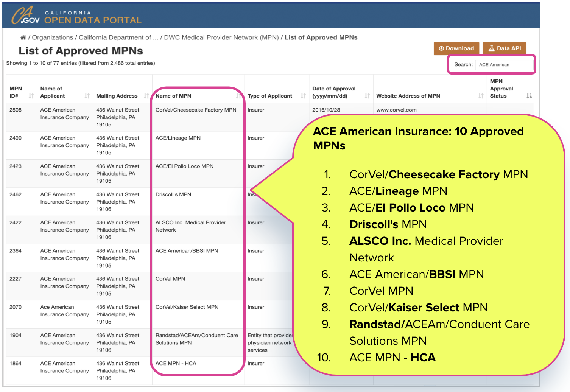Click the CA.gov logo
The width and height of the screenshot is (570, 392).
tap(25, 15)
